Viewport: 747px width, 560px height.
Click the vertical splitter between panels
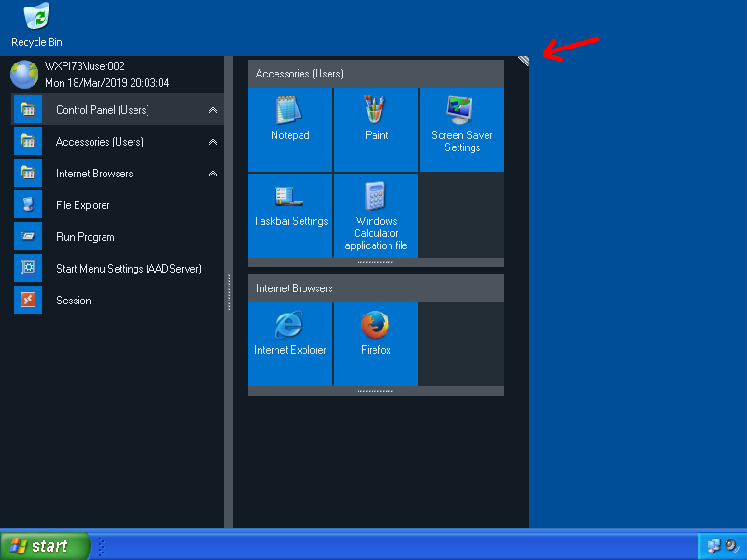[229, 292]
